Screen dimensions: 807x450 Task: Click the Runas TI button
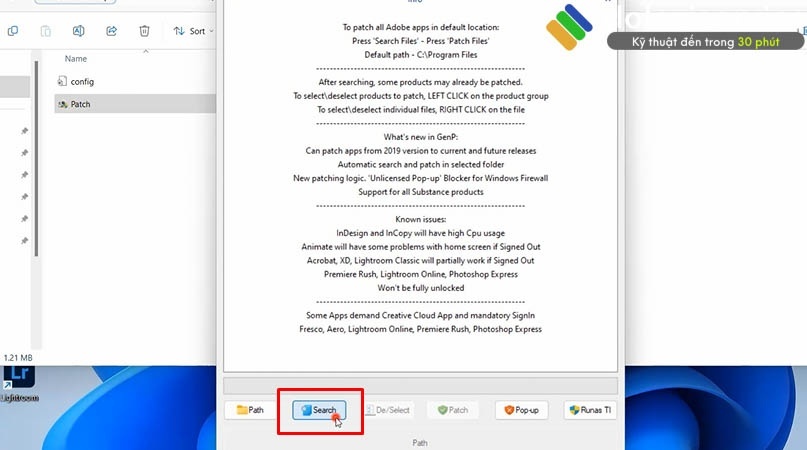click(590, 410)
